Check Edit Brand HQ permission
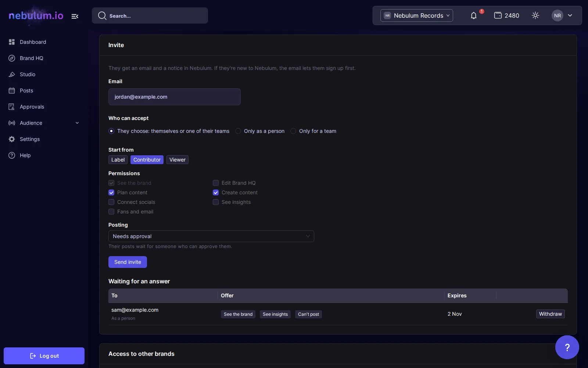This screenshot has height=368, width=588. [216, 183]
